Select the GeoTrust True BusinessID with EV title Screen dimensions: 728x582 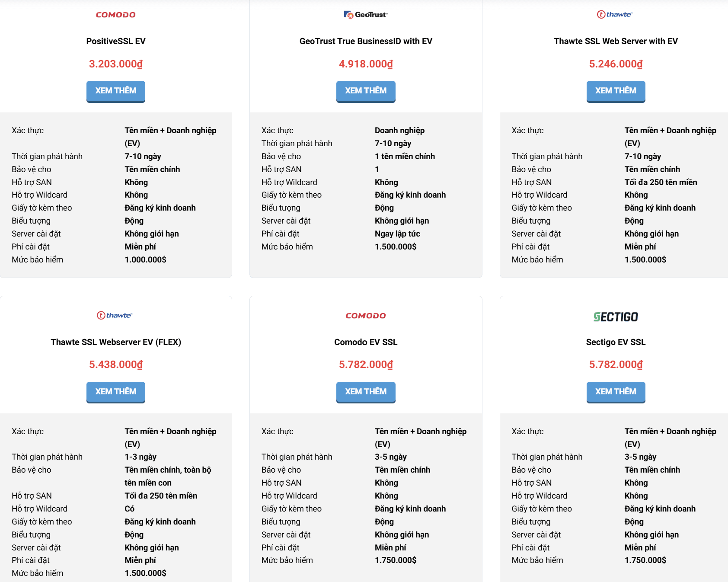click(x=366, y=41)
